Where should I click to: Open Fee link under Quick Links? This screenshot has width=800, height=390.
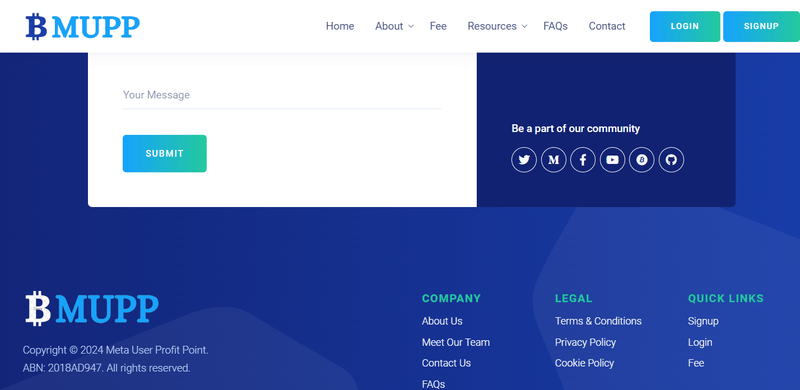click(696, 363)
